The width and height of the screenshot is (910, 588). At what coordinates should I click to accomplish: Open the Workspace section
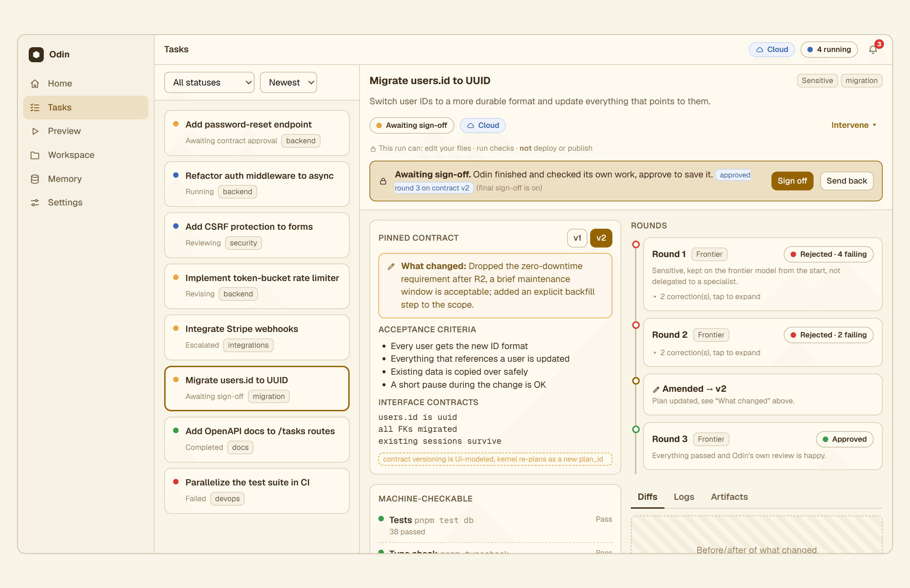(x=86, y=155)
